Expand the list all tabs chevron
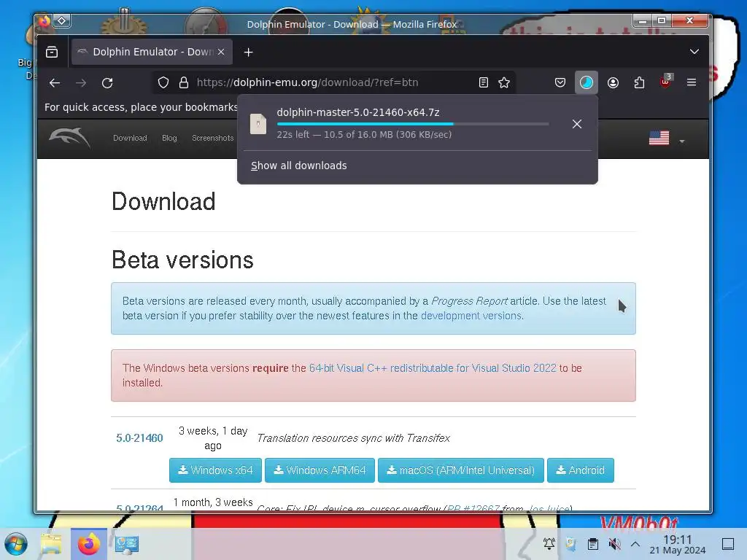Image resolution: width=747 pixels, height=560 pixels. coord(694,52)
